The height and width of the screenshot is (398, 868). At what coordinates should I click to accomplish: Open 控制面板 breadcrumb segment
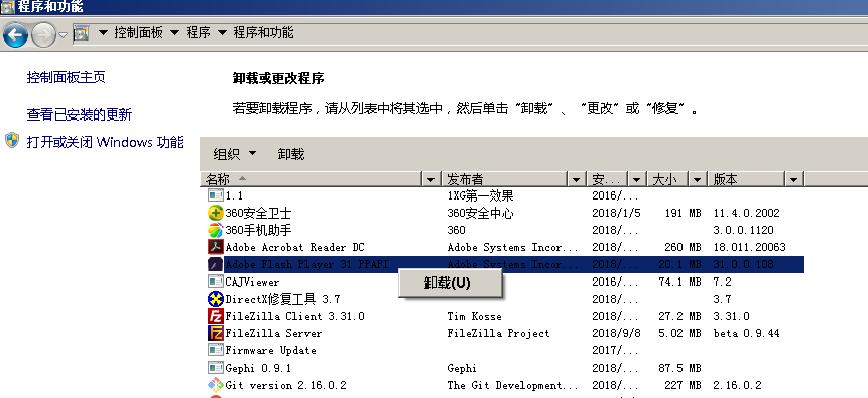coord(138,33)
